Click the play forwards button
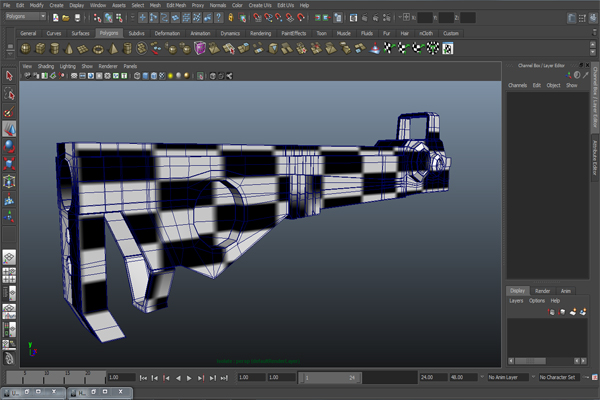This screenshot has width=600, height=400. [189, 378]
